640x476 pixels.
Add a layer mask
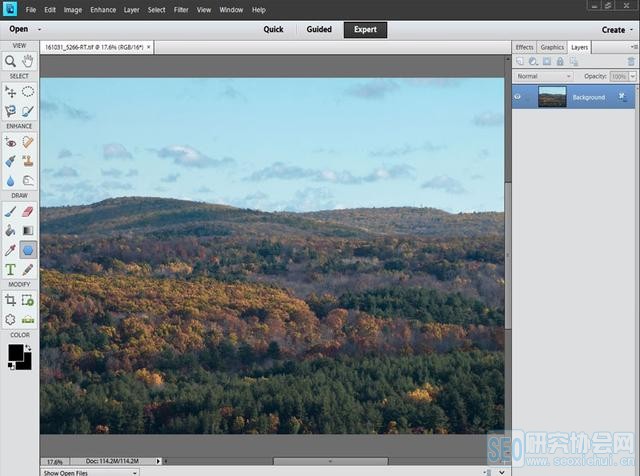coord(547,61)
